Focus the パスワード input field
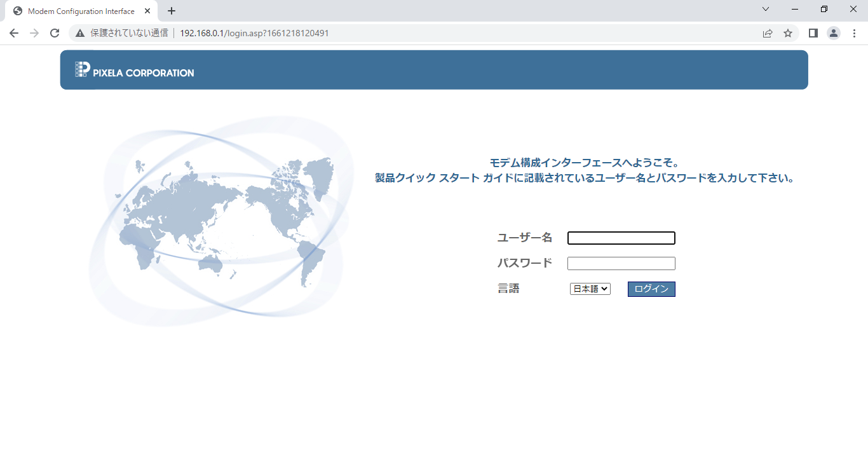This screenshot has height=457, width=868. pos(621,263)
